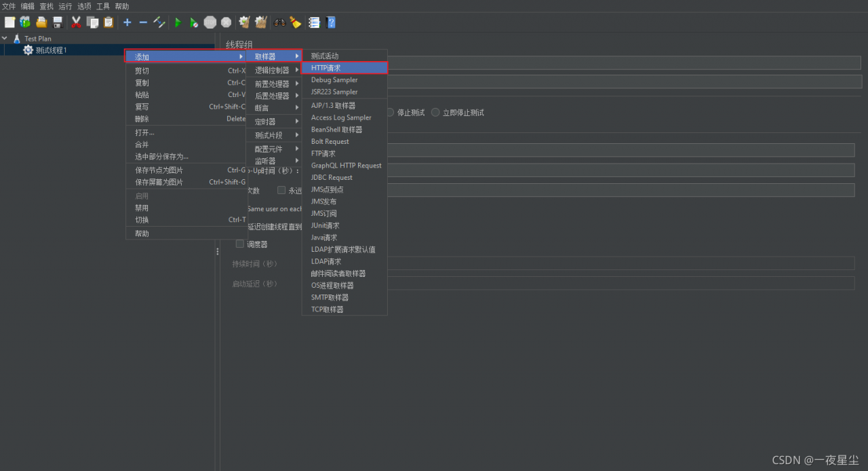Screen dimensions: 868x471
Task: Click the gray Stop test icon
Action: [x=210, y=22]
